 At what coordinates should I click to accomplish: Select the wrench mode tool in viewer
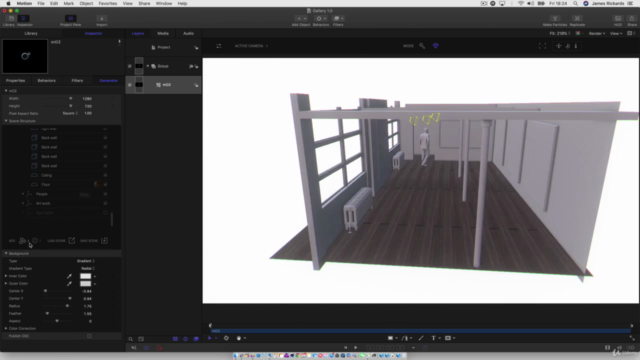pos(422,46)
